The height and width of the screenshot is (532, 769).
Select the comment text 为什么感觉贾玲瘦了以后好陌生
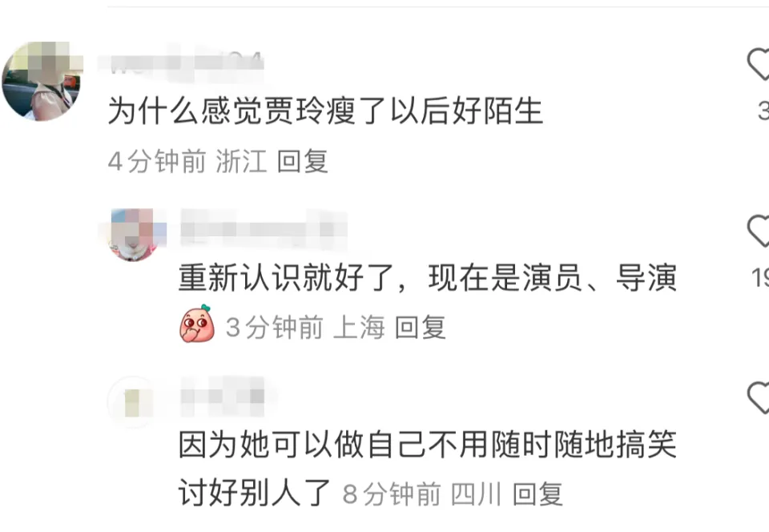pyautogui.click(x=325, y=111)
